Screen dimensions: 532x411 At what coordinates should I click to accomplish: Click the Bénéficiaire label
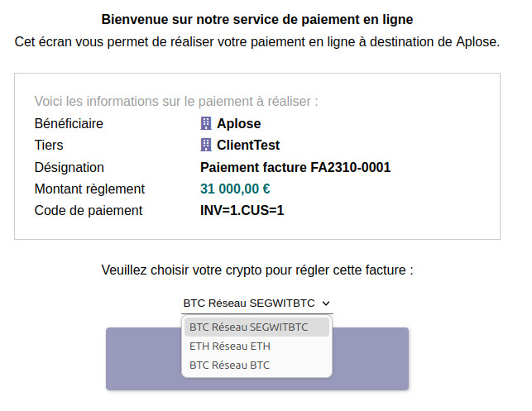pyautogui.click(x=69, y=123)
